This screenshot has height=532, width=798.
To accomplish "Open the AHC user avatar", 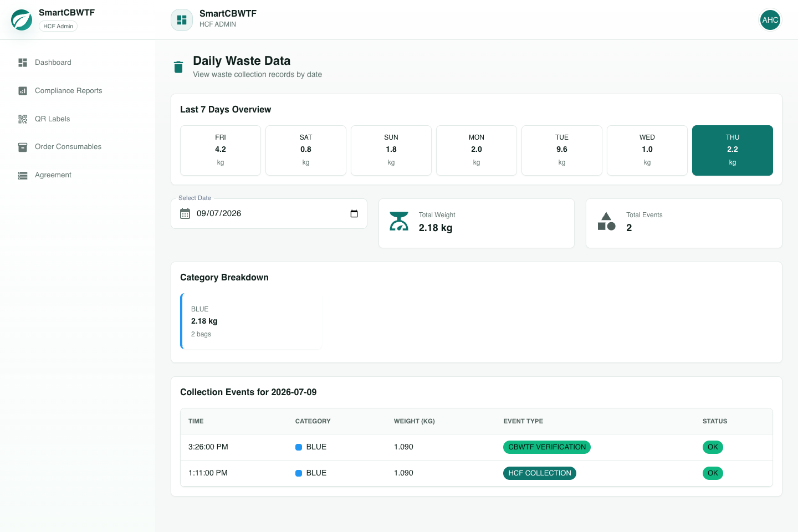I will [770, 20].
